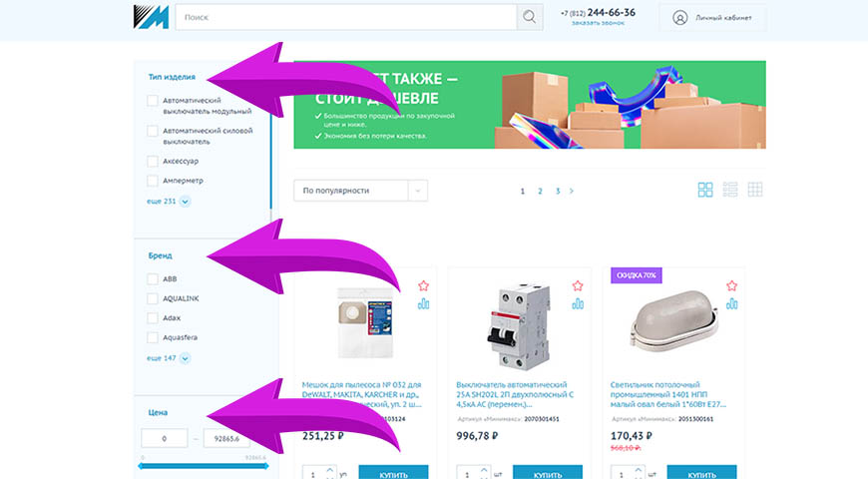
Task: Check the ABB brand filter
Action: pyautogui.click(x=153, y=279)
